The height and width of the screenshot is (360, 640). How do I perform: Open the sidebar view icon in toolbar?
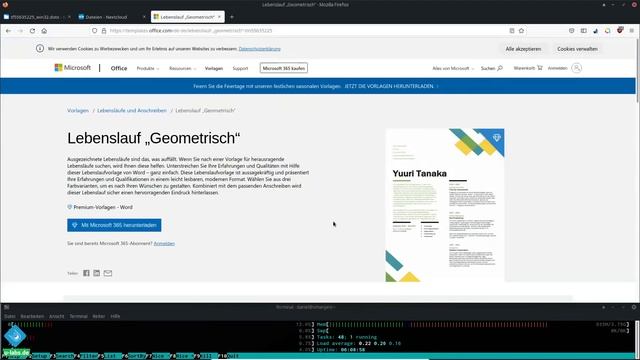pos(584,31)
